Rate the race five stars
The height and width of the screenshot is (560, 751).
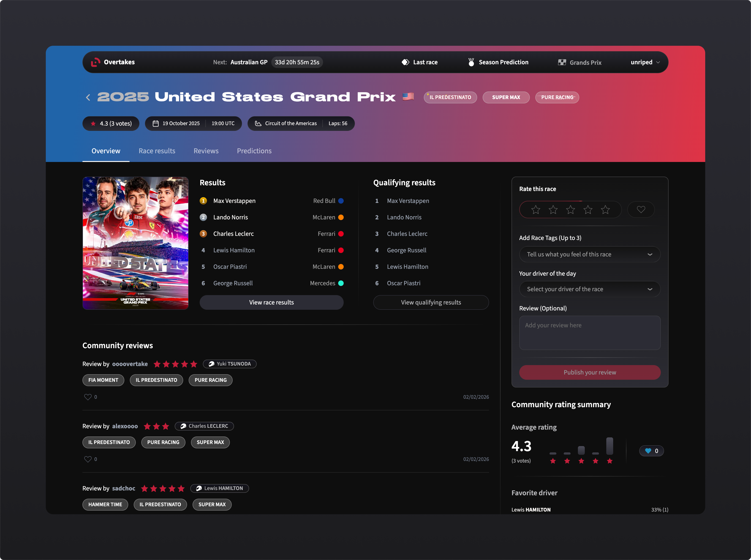pyautogui.click(x=605, y=210)
